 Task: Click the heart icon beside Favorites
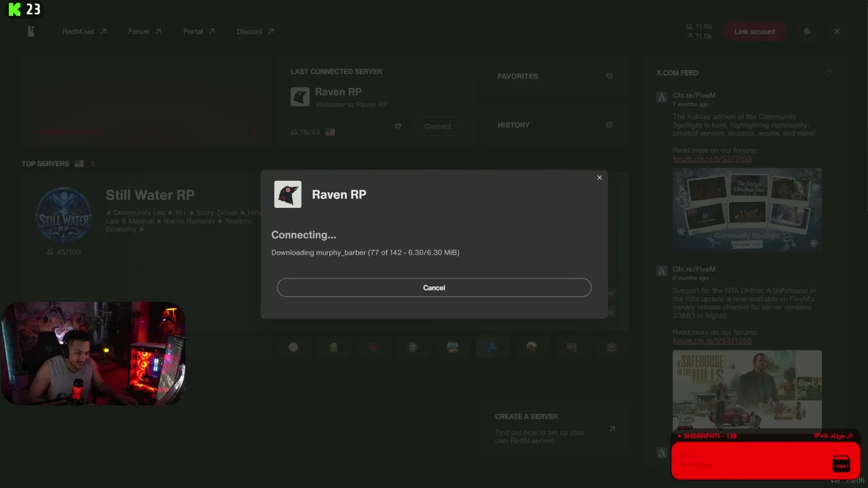(x=609, y=76)
